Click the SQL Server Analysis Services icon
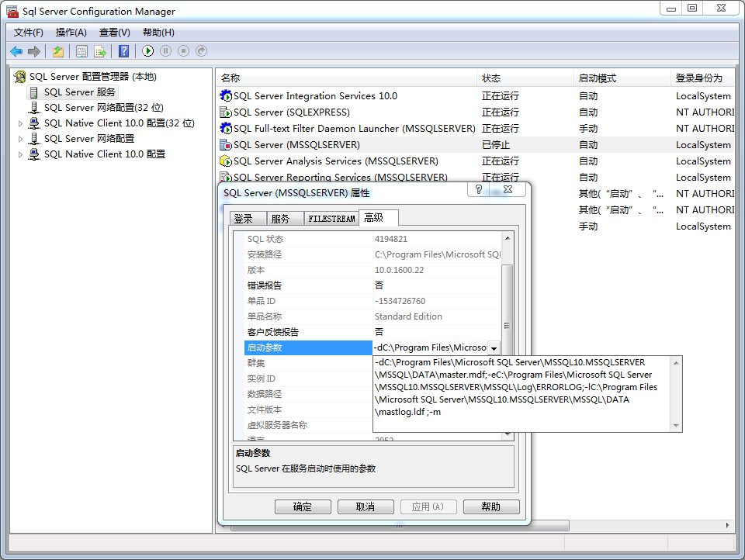This screenshot has height=560, width=745. point(226,161)
